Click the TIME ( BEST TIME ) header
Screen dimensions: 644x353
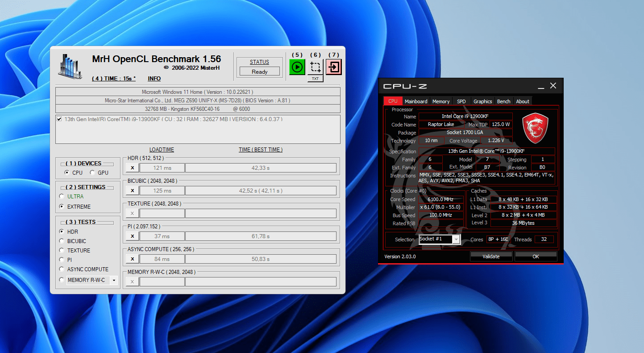tap(261, 150)
